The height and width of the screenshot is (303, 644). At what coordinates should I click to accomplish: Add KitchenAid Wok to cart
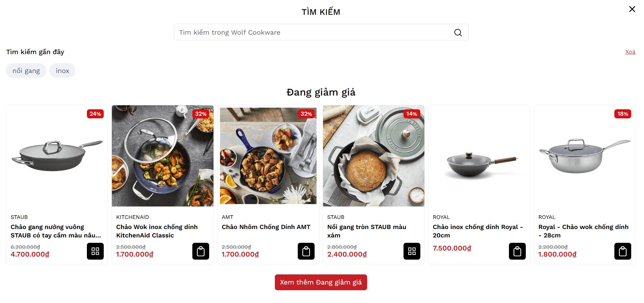[201, 251]
